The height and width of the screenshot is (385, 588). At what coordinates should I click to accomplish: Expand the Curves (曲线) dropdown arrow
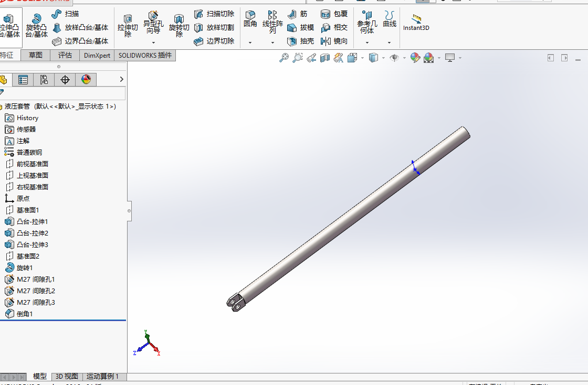[389, 42]
